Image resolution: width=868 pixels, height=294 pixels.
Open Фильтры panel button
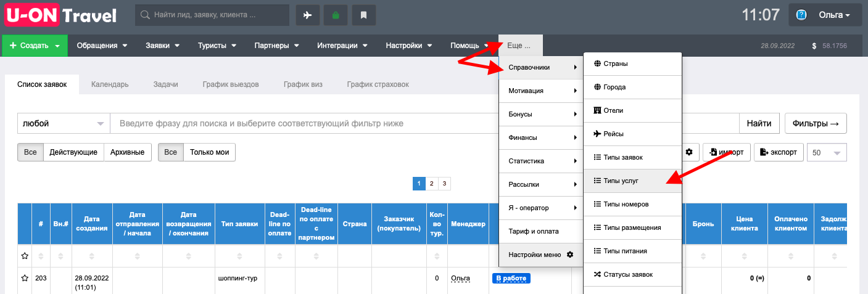(816, 123)
